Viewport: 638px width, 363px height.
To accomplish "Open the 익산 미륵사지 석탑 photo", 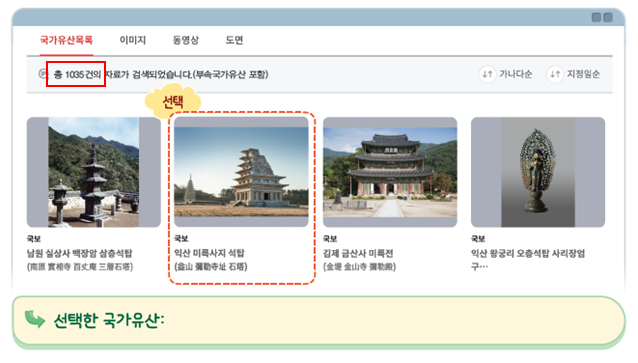I will coord(241,172).
